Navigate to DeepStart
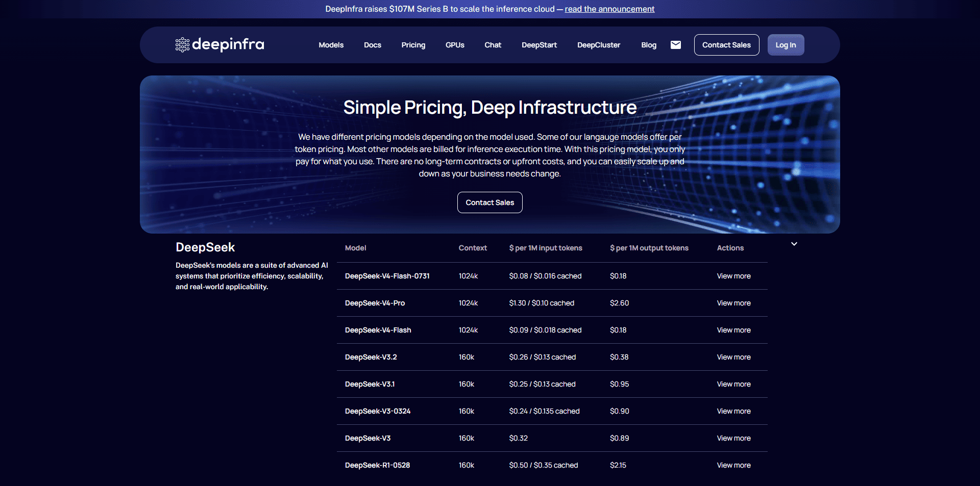The width and height of the screenshot is (980, 486). pos(540,45)
